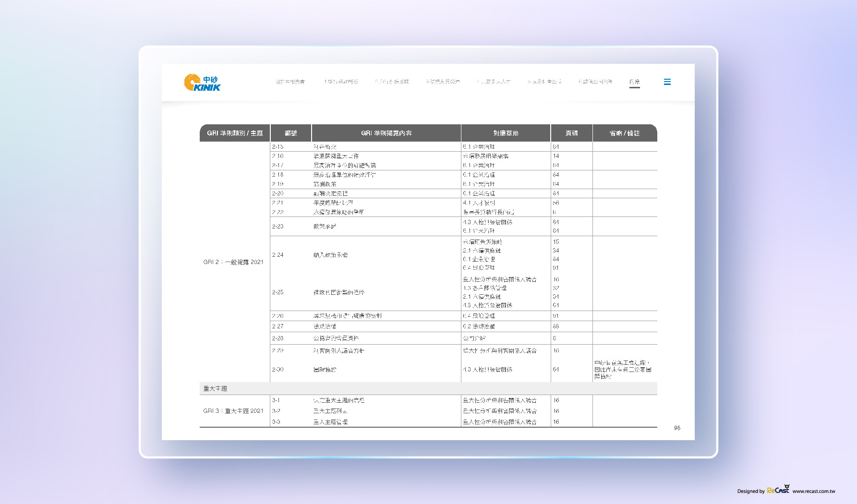Select disclosure code '2-20'

278,193
